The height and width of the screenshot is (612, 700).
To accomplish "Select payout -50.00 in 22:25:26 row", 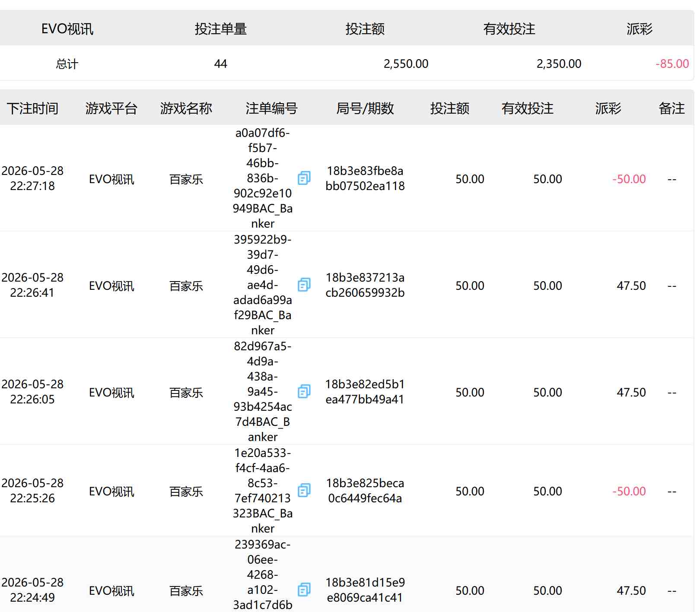I will click(x=629, y=491).
